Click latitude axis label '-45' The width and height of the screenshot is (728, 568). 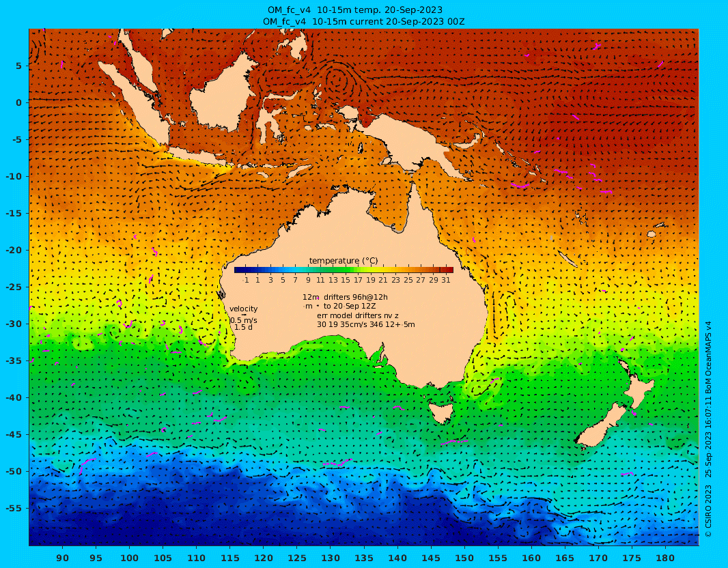[14, 434]
